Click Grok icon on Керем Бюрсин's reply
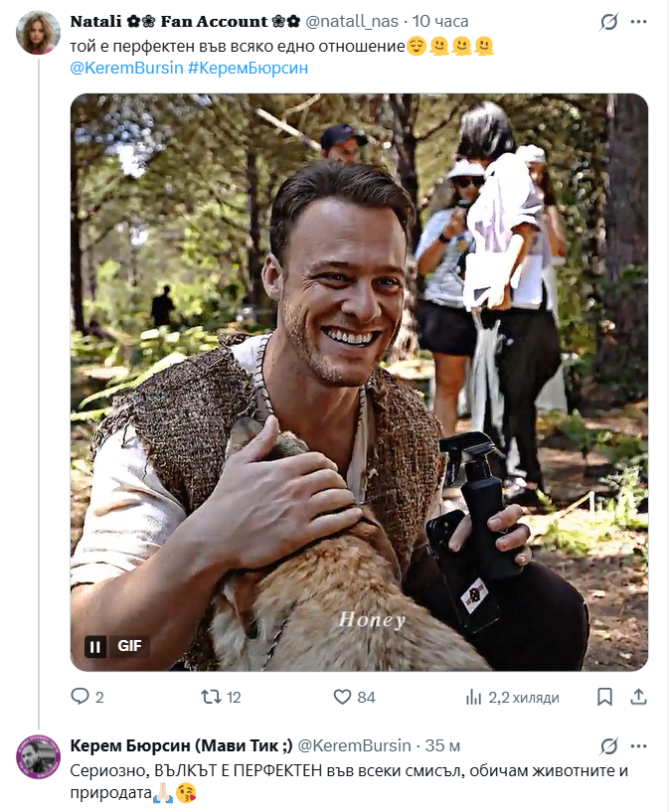The image size is (671, 812). pyautogui.click(x=608, y=746)
